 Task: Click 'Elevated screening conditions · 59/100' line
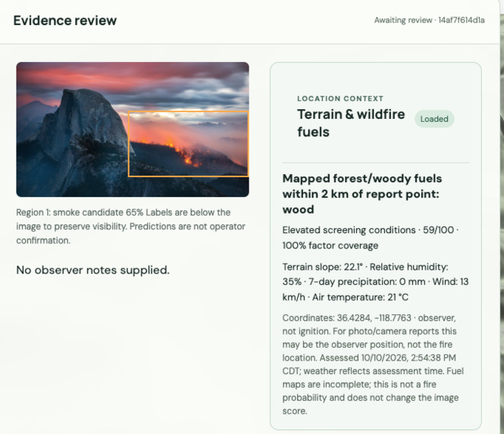pyautogui.click(x=371, y=238)
